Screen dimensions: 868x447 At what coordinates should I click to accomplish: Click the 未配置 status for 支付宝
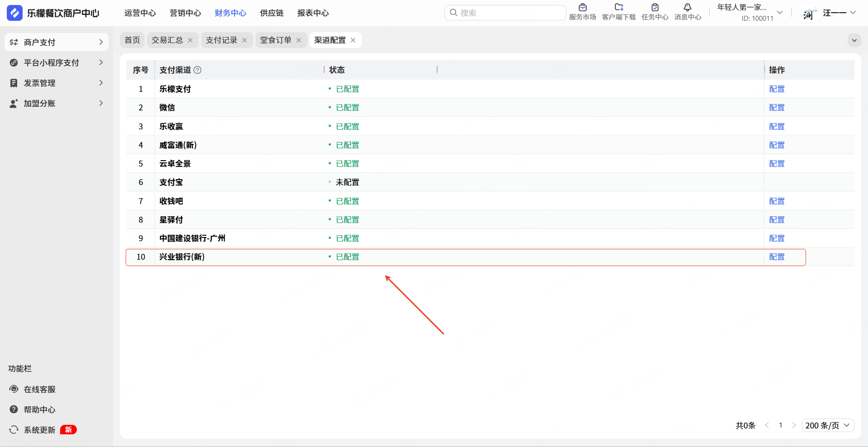(347, 182)
